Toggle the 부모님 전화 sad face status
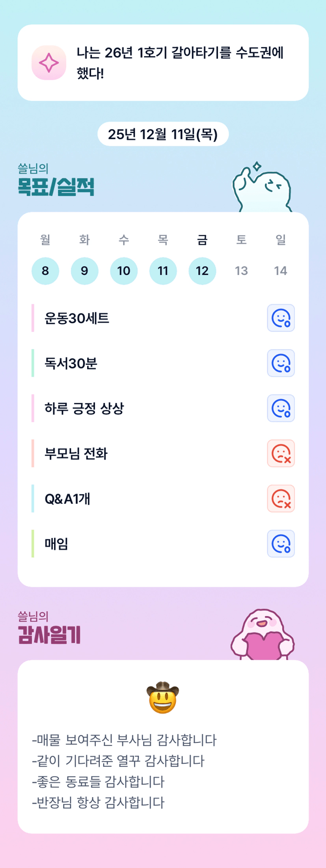Viewport: 326px width, 868px height. click(x=281, y=453)
